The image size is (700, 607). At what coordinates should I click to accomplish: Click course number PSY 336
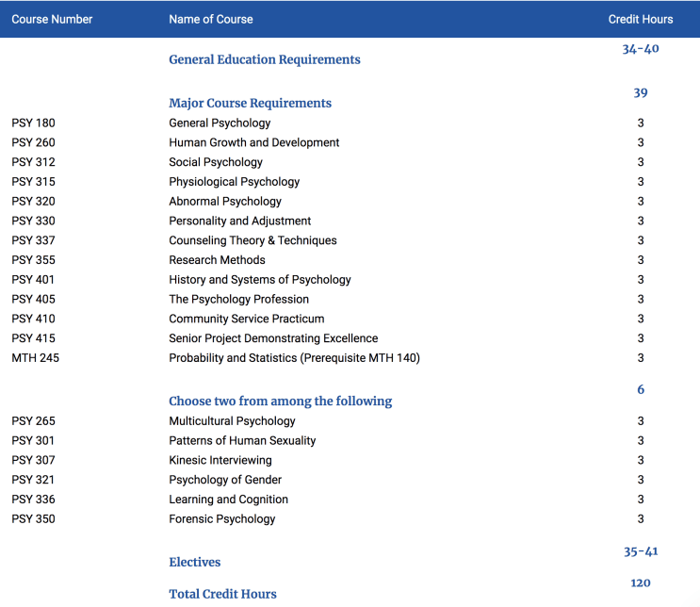pos(34,500)
